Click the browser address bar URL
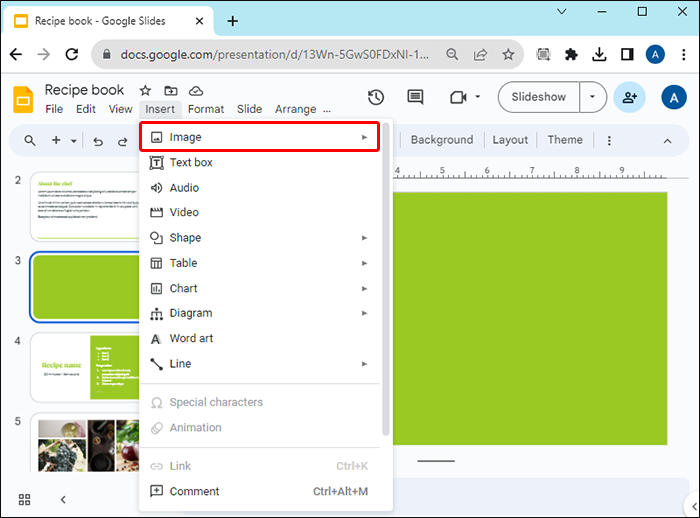 coord(275,54)
